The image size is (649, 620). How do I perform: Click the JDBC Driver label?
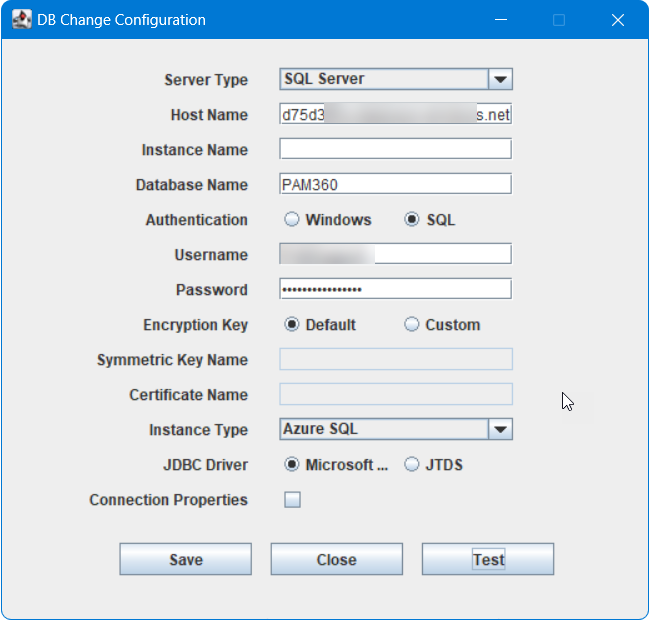[205, 465]
